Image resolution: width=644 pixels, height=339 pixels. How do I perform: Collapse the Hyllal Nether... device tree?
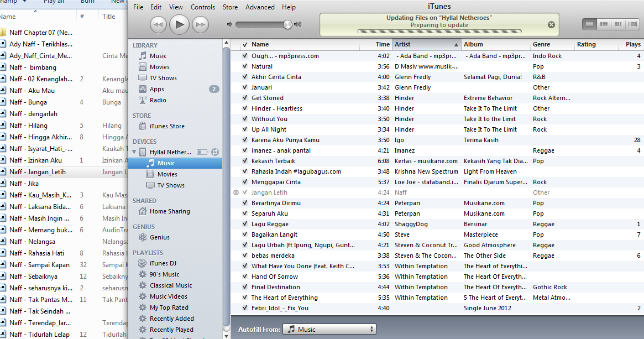[134, 152]
